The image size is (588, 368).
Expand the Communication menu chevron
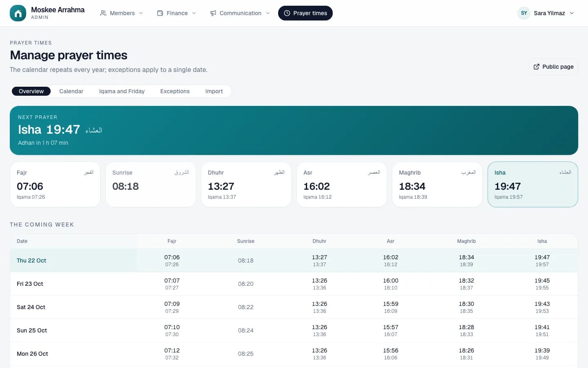pyautogui.click(x=268, y=13)
